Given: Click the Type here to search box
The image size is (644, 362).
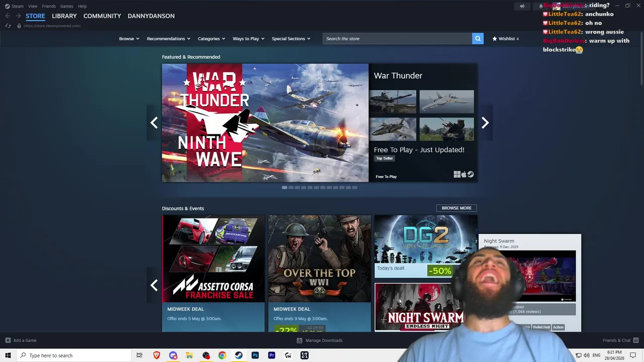Looking at the screenshot, I should [x=74, y=355].
